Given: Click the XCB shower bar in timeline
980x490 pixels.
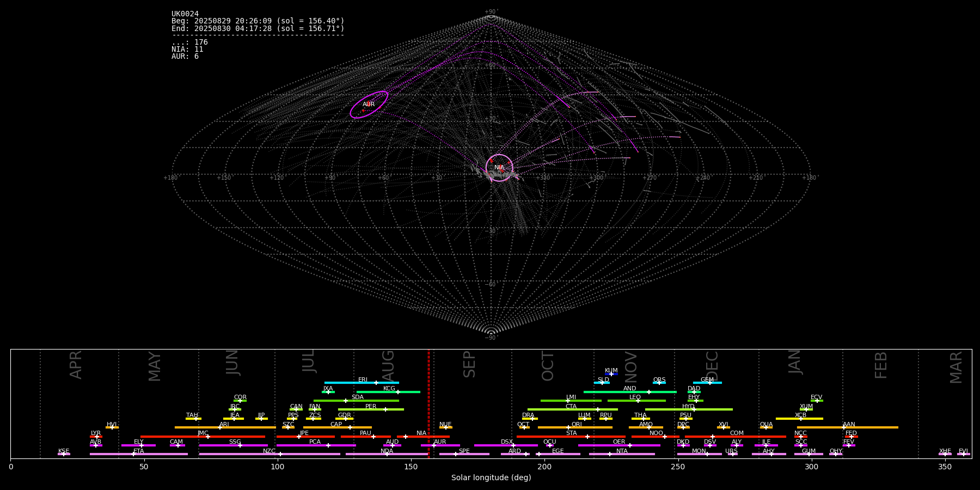Looking at the screenshot, I should (799, 419).
